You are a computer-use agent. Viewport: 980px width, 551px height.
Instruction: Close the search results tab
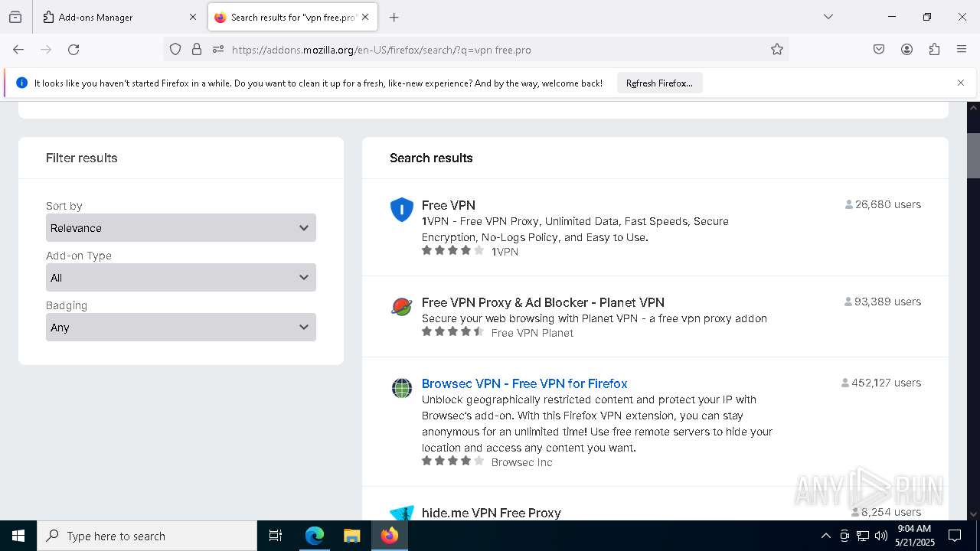coord(365,17)
